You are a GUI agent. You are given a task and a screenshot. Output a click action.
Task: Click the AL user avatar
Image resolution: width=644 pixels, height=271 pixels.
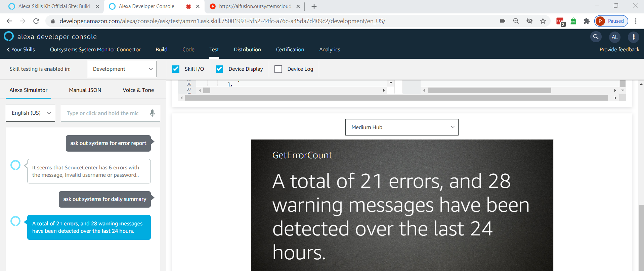click(x=615, y=37)
